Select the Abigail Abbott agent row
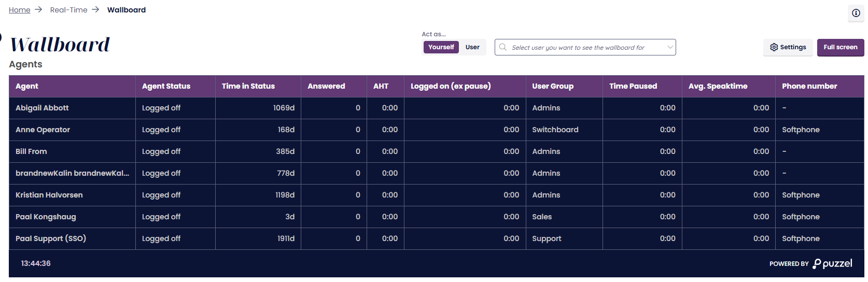The image size is (868, 282). click(x=42, y=108)
